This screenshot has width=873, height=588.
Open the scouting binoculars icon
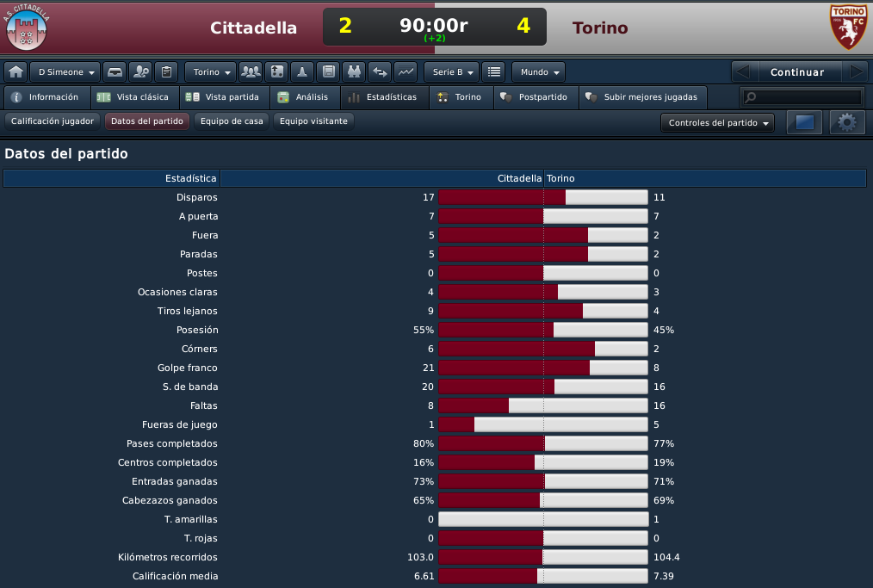(354, 71)
